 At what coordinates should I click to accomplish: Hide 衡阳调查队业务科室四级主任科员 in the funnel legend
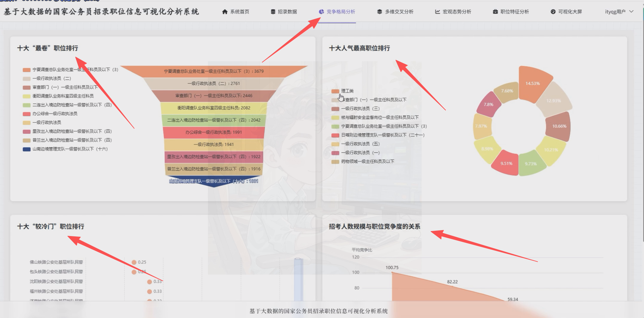click(58, 96)
